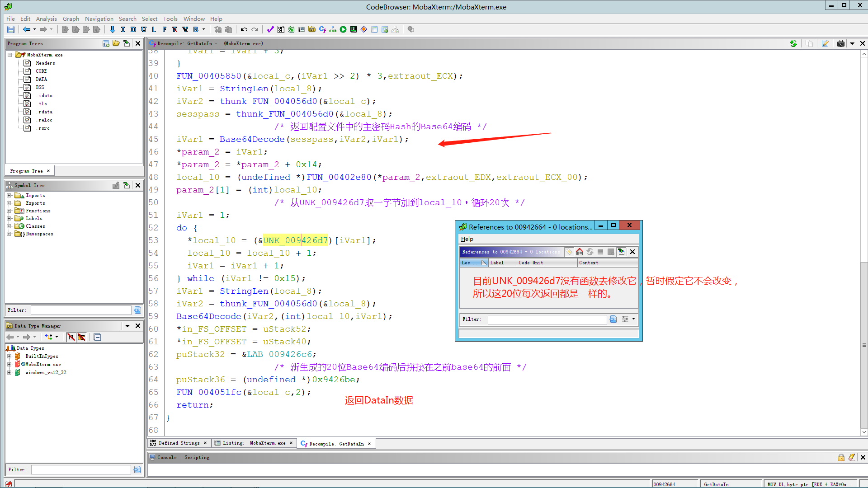
Task: Go to next defined data (D) icon
Action: click(x=133, y=29)
